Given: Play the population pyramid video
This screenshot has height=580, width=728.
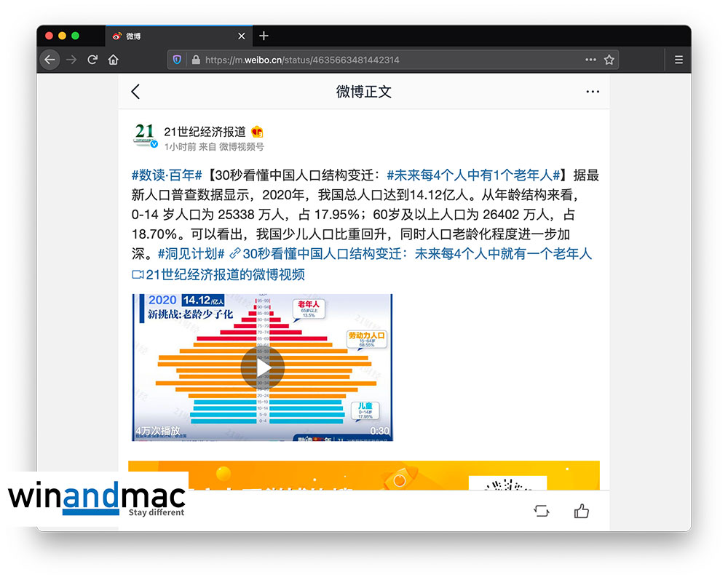Looking at the screenshot, I should pos(262,368).
